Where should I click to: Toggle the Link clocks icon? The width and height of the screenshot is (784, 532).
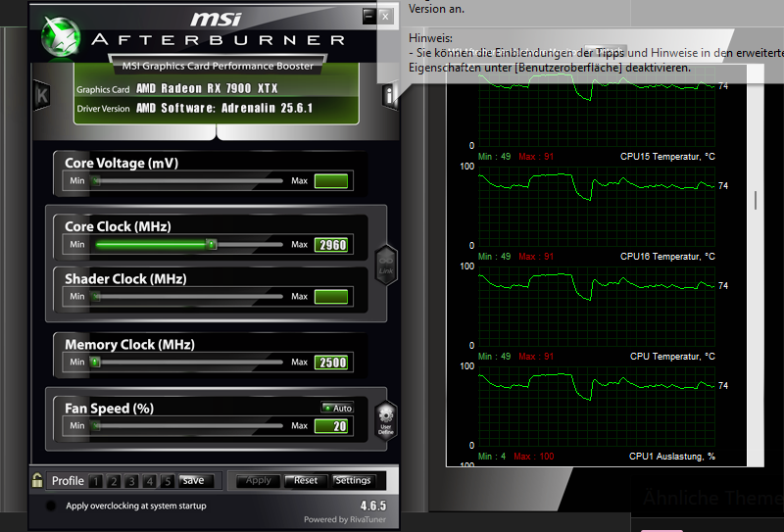[386, 265]
